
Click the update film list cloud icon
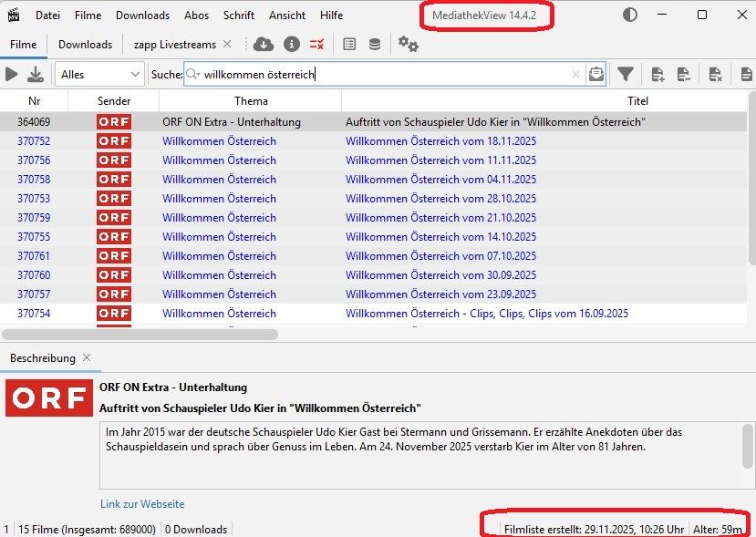[x=264, y=44]
